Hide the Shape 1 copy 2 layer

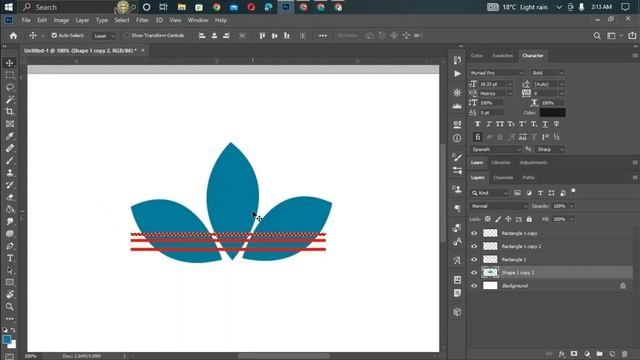[474, 273]
